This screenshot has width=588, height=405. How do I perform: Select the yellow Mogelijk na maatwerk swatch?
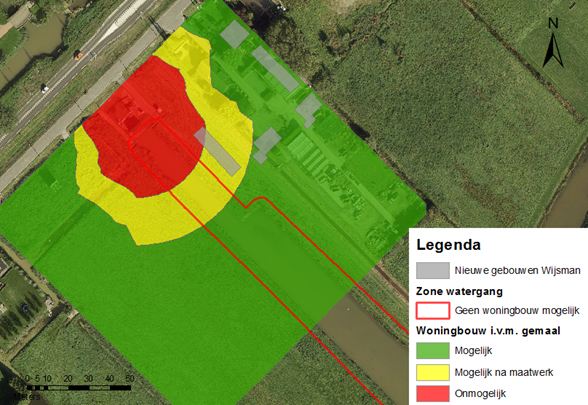(x=433, y=372)
